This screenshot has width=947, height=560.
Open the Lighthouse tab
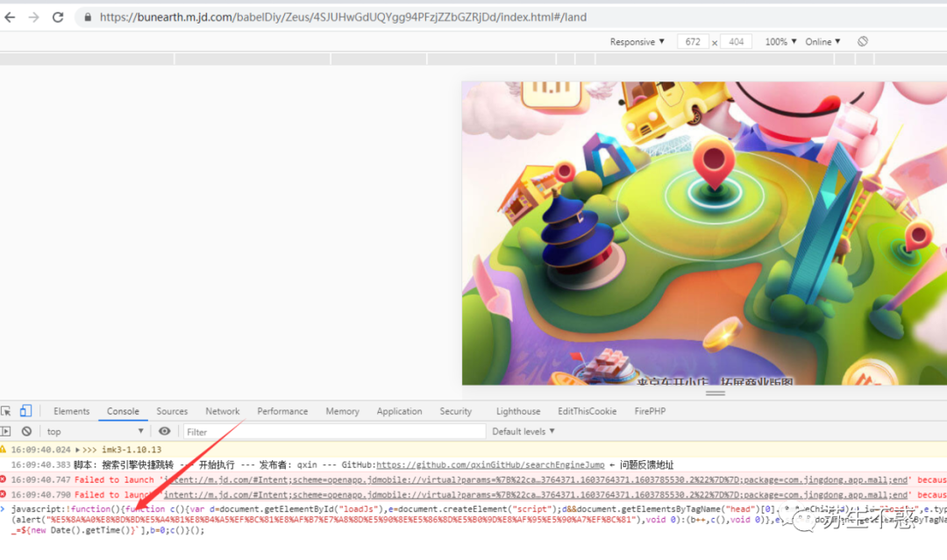pos(518,411)
